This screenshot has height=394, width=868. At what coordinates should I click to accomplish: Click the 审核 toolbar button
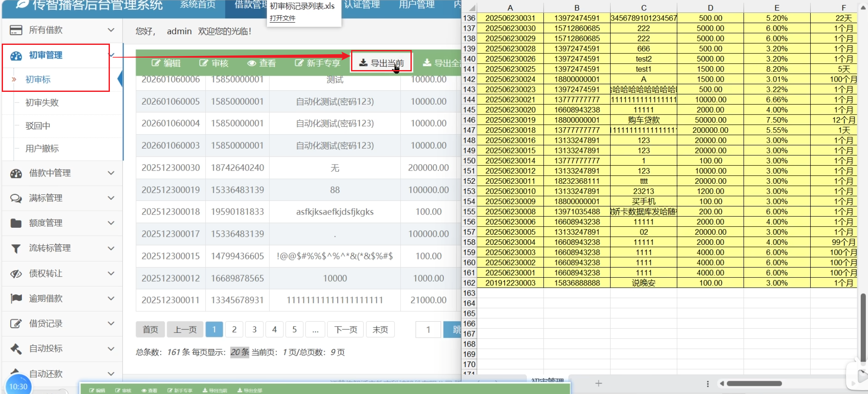coord(214,63)
